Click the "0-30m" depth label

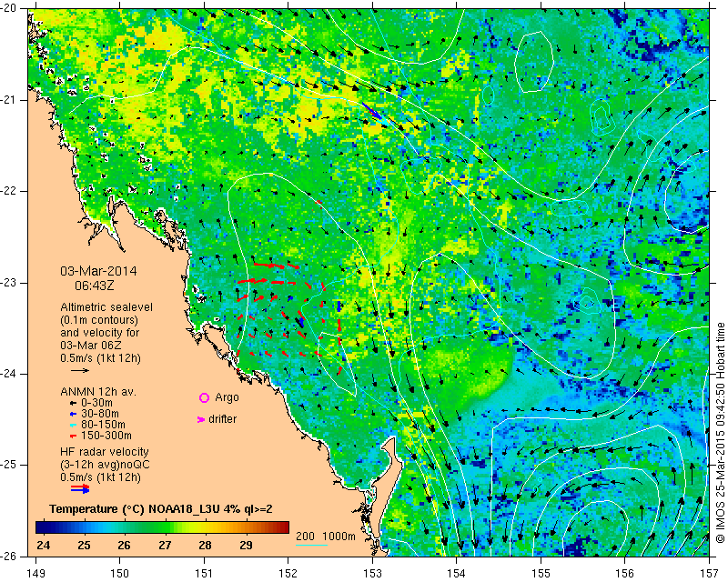[x=96, y=403]
